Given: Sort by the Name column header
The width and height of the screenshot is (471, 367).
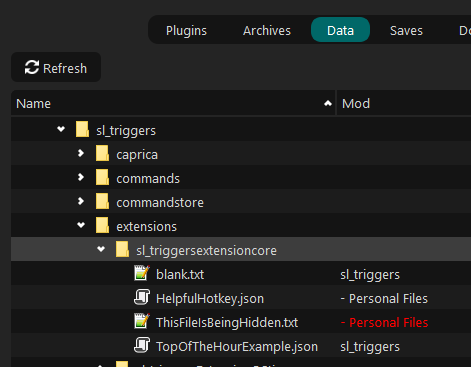Looking at the screenshot, I should click(x=173, y=103).
